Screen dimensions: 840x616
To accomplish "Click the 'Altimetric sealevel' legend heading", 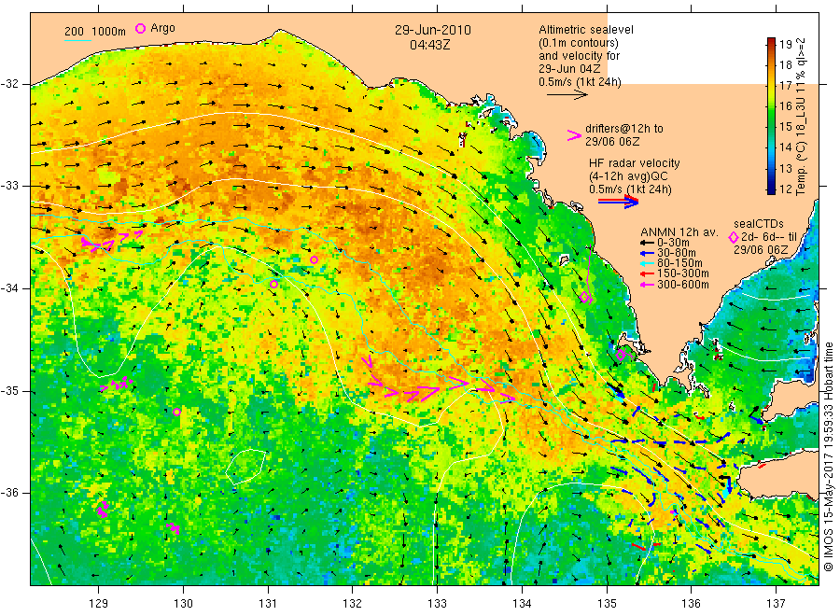I will pos(586,30).
